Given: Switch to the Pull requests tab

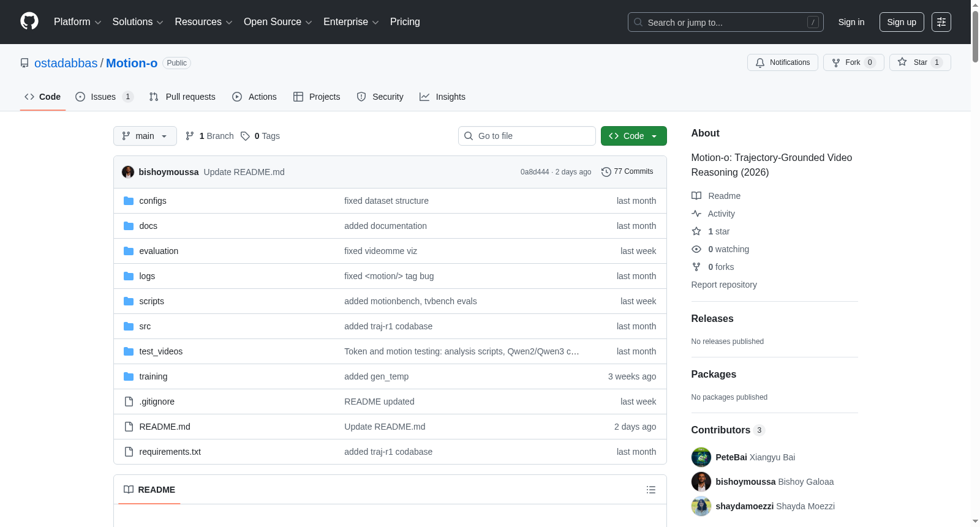Looking at the screenshot, I should (182, 97).
